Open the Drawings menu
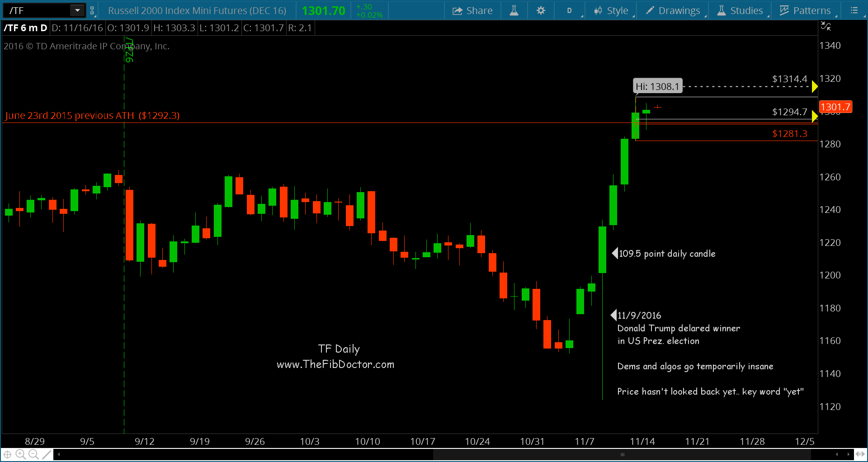This screenshot has height=462, width=868. (673, 10)
